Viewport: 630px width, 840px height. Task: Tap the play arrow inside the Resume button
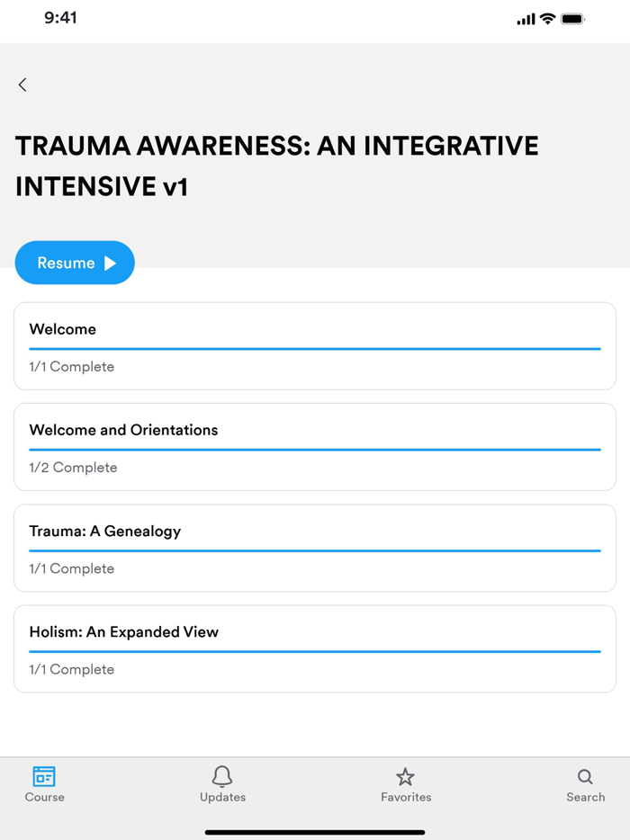pos(109,262)
